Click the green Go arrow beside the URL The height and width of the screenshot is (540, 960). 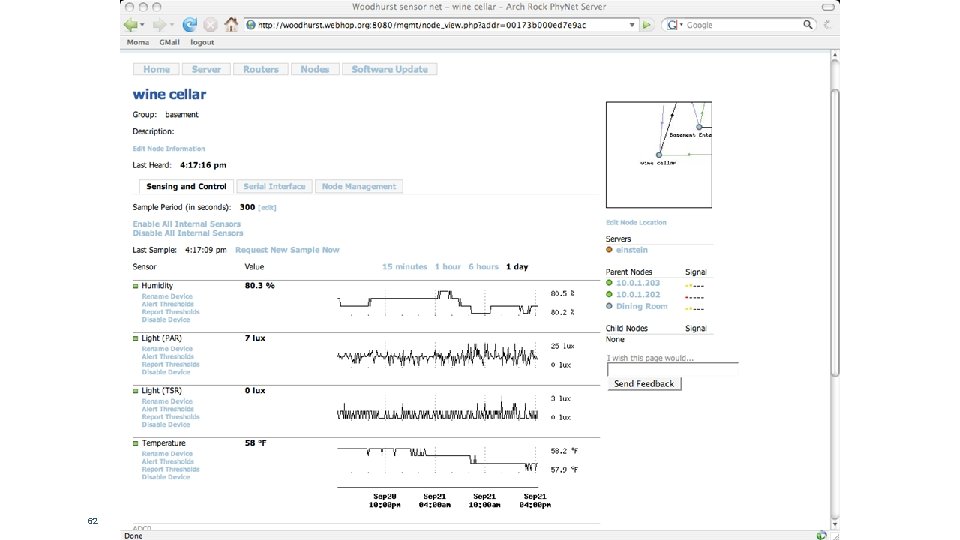pos(647,25)
